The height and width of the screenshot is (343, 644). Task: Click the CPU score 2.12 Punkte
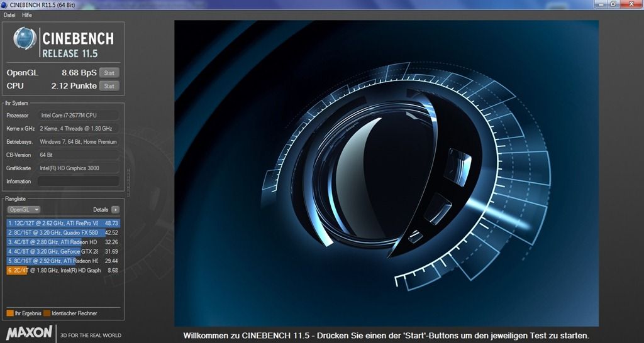74,85
